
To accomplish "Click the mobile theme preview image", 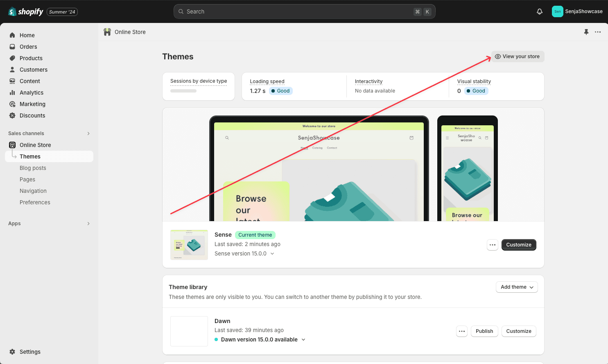I will pos(468,169).
